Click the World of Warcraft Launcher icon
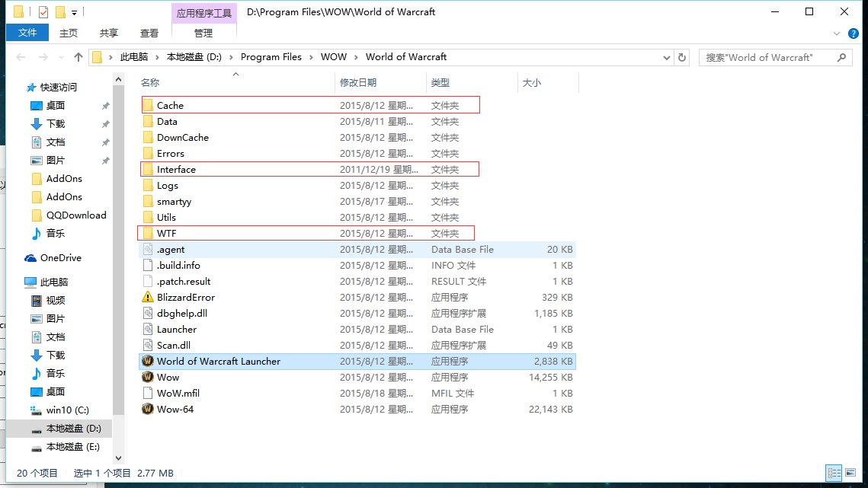This screenshot has height=488, width=868. pyautogui.click(x=148, y=361)
